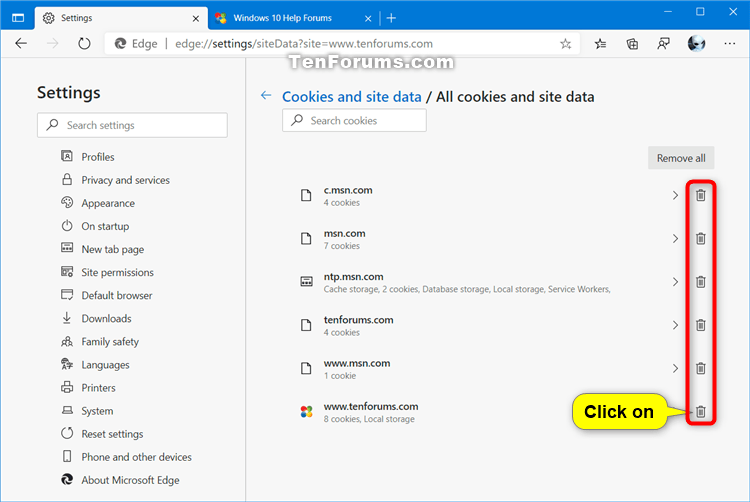Delete www.msn.com cookie with trash icon
750x502 pixels.
(700, 368)
